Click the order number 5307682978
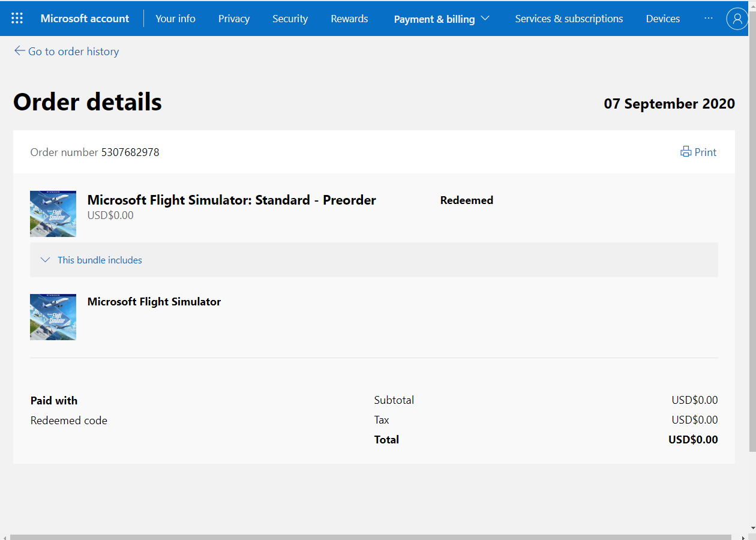This screenshot has width=756, height=540. (x=130, y=152)
